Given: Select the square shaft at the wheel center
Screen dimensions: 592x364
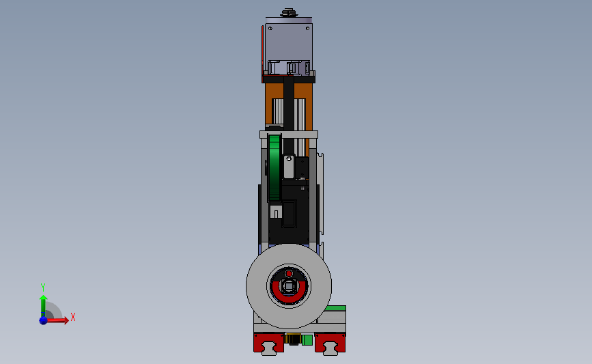Looking at the screenshot, I should pos(289,286).
